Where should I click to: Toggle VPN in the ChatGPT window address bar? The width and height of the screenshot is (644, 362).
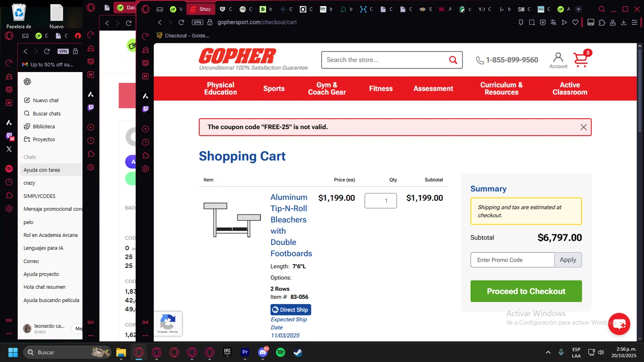pos(63,51)
